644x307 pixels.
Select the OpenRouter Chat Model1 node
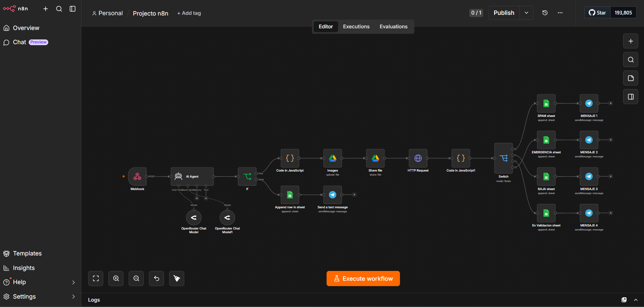click(x=227, y=218)
